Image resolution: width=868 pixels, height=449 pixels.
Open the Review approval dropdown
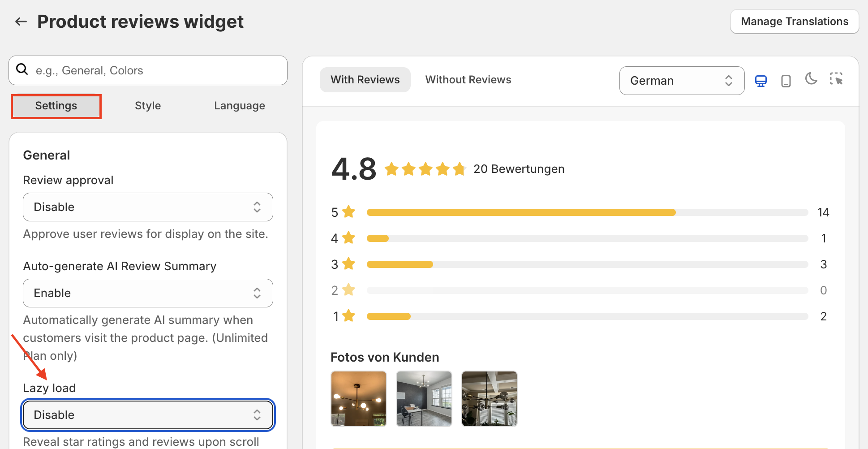(148, 207)
